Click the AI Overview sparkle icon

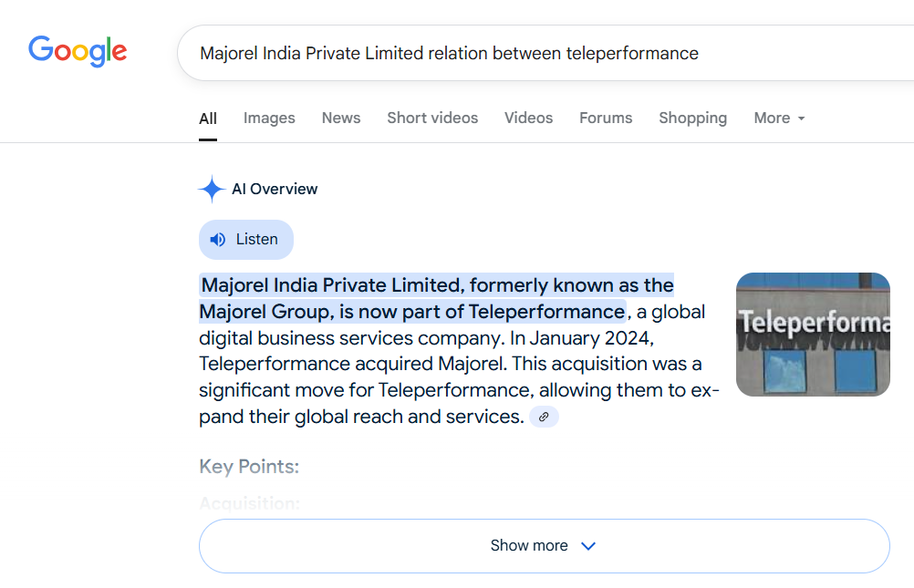(x=212, y=190)
